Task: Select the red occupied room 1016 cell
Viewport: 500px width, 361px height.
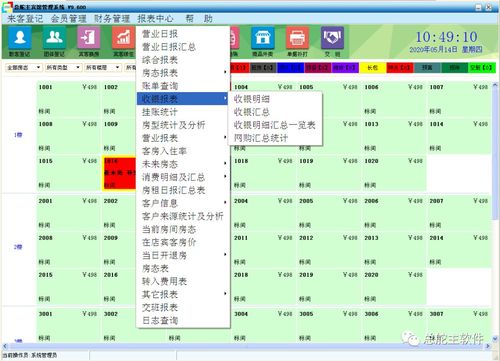Action: point(120,173)
